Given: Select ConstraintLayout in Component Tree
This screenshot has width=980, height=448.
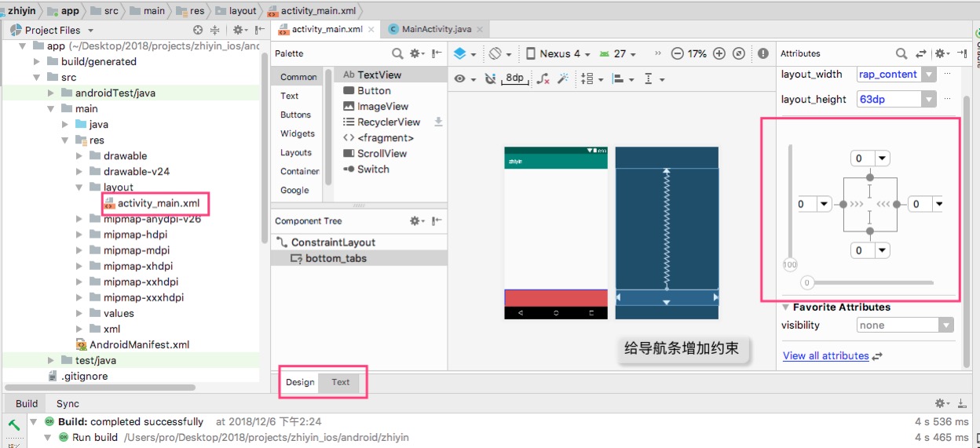Looking at the screenshot, I should point(333,242).
